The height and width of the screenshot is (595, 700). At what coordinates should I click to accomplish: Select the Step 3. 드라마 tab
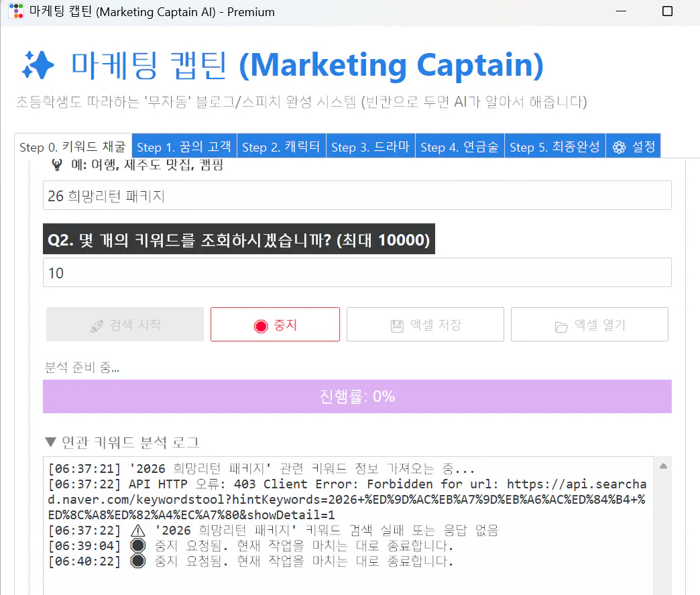370,146
